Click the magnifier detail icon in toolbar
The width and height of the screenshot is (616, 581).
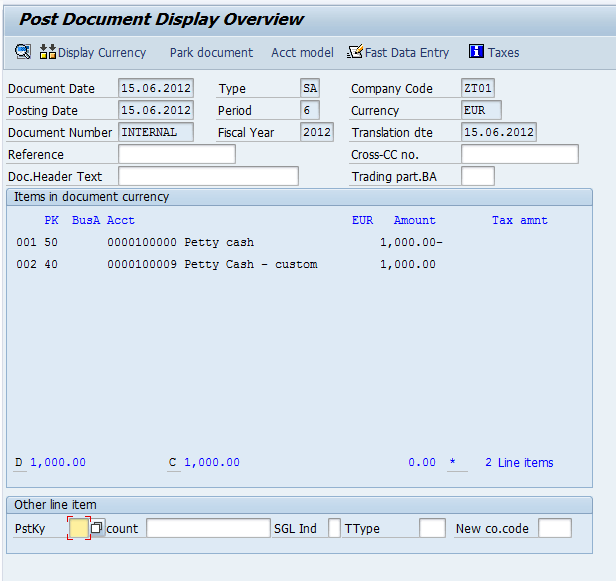tap(22, 52)
